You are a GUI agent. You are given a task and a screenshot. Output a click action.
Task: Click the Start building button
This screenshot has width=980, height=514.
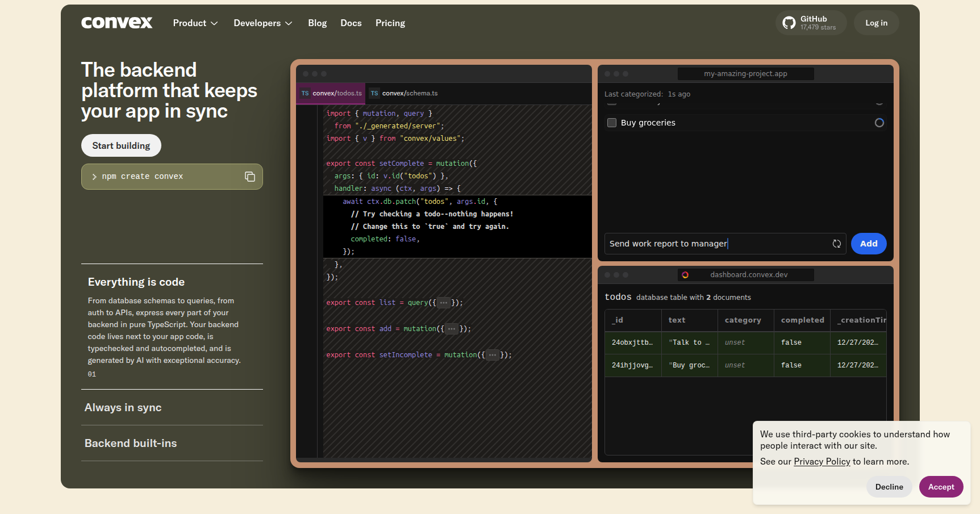pos(120,145)
